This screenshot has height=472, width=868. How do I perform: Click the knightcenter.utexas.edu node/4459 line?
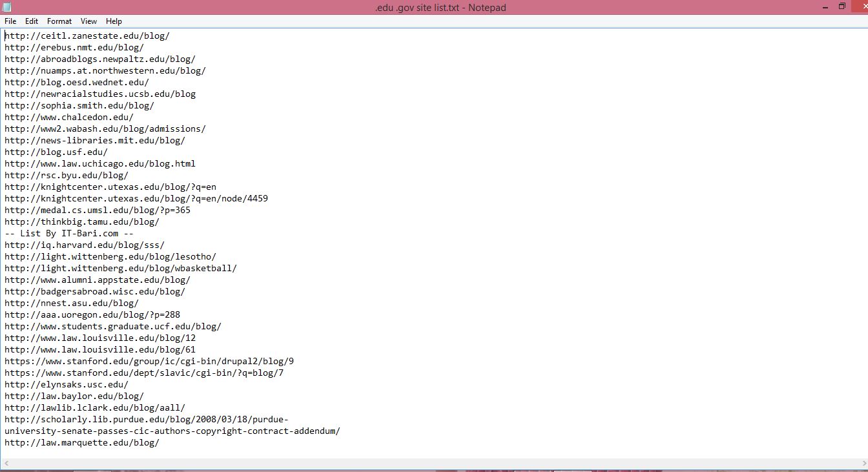tap(136, 199)
